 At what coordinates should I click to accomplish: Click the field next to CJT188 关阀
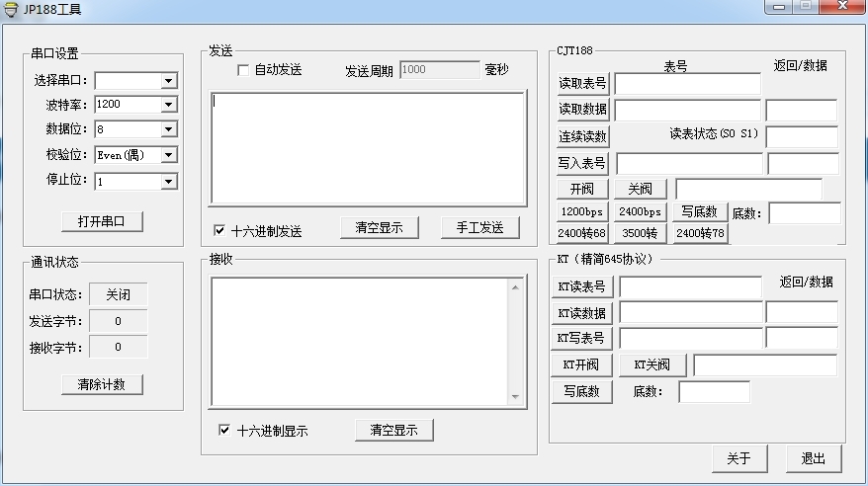(748, 189)
